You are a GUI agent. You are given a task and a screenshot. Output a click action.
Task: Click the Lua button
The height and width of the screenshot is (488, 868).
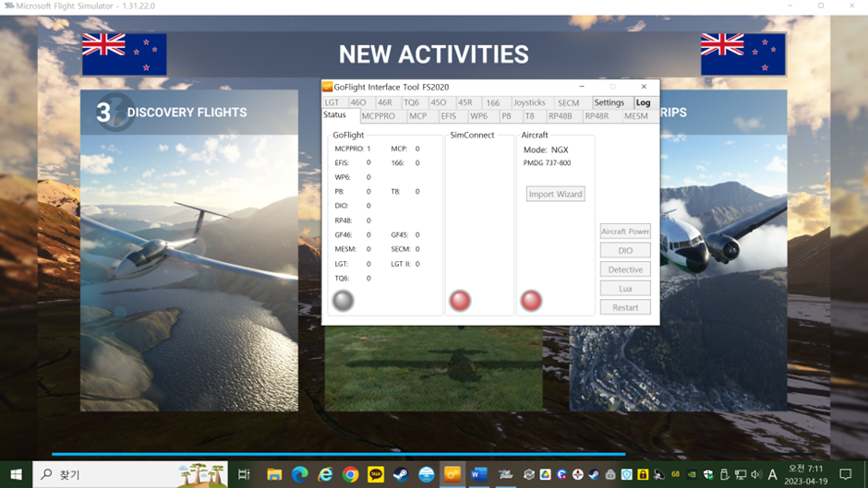pyautogui.click(x=625, y=288)
